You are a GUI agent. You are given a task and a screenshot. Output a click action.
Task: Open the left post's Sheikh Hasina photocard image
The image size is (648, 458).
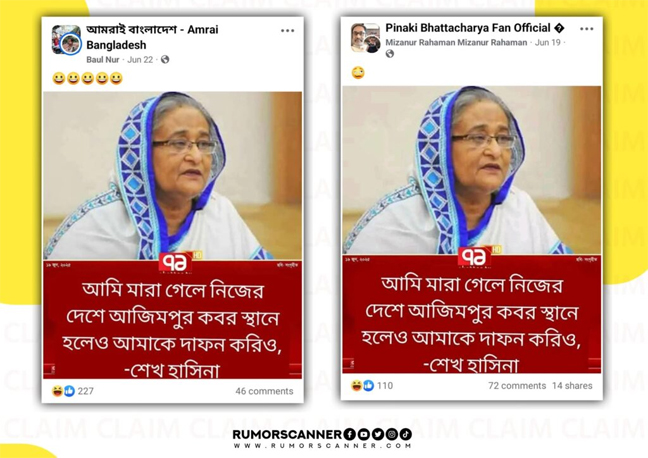[x=173, y=235]
